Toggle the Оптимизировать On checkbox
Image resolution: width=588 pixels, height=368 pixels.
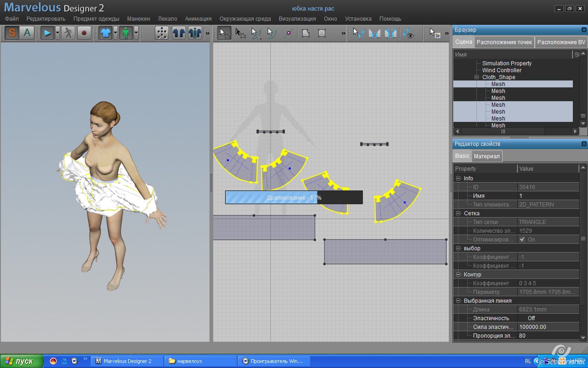click(522, 240)
